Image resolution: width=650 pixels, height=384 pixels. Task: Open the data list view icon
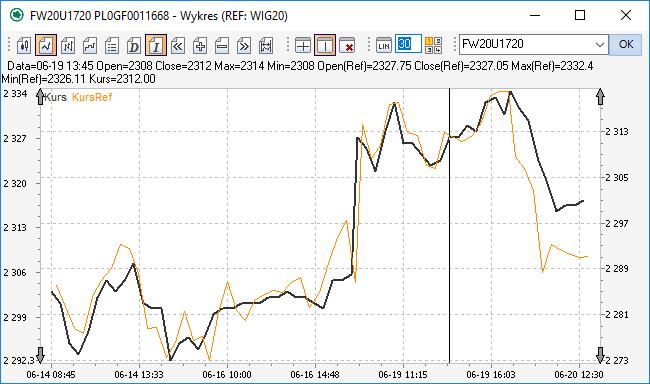[x=112, y=45]
